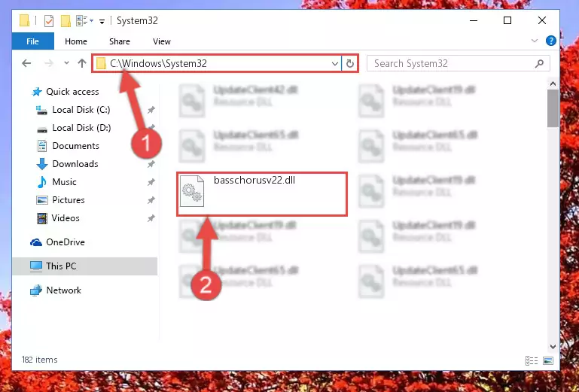This screenshot has width=579, height=392.
Task: Open Documents in sidebar
Action: pyautogui.click(x=76, y=146)
